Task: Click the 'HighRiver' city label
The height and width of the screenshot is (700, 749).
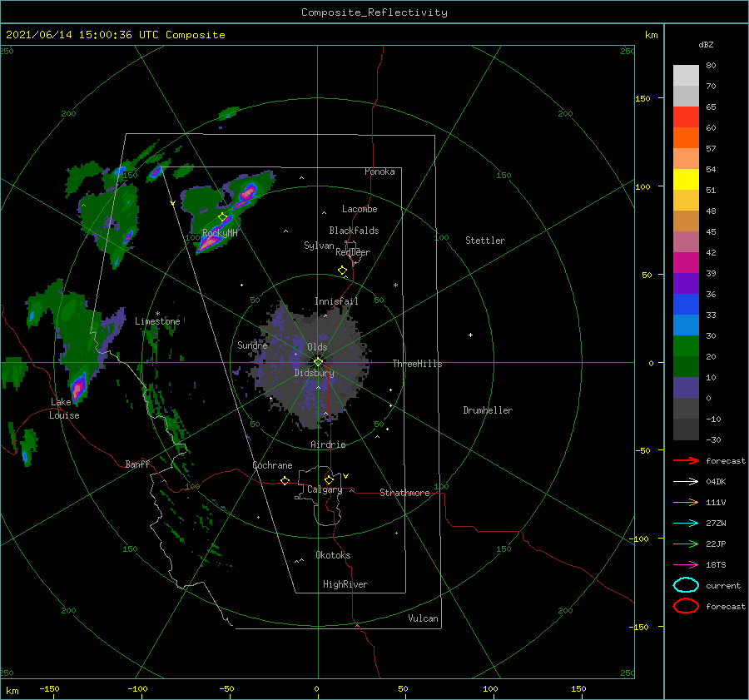Action: tap(345, 584)
